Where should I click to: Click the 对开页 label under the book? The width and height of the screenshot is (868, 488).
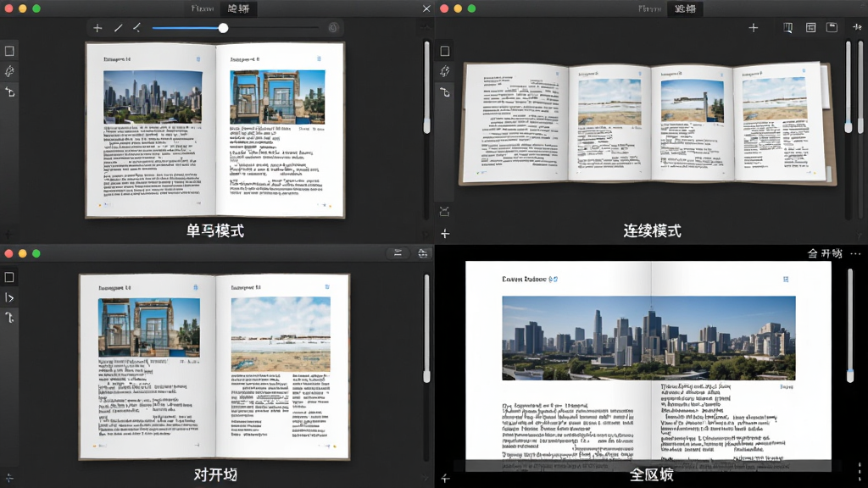(215, 474)
